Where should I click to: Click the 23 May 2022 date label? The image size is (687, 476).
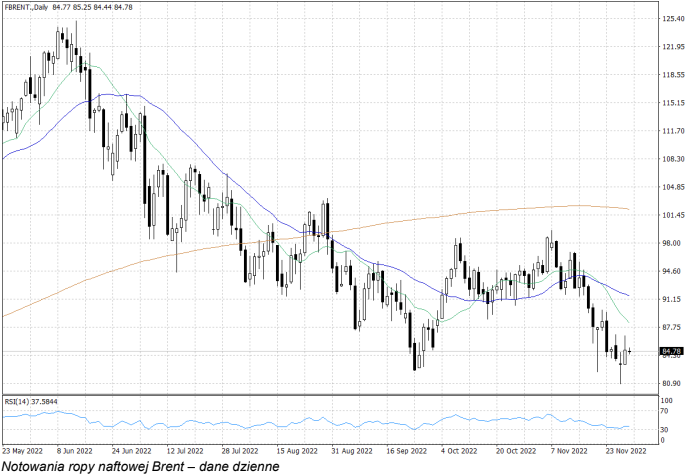click(x=22, y=451)
